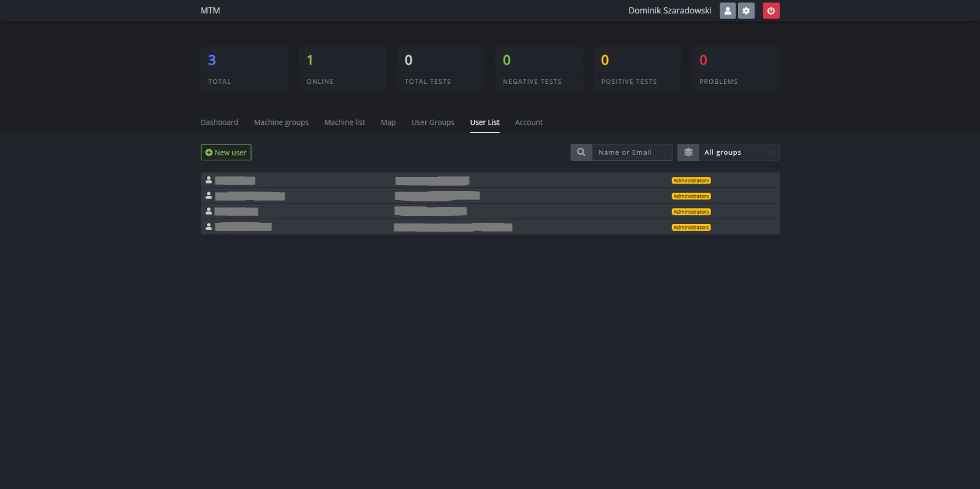This screenshot has width=980, height=489.
Task: Click the magnifier search icon
Action: click(581, 152)
